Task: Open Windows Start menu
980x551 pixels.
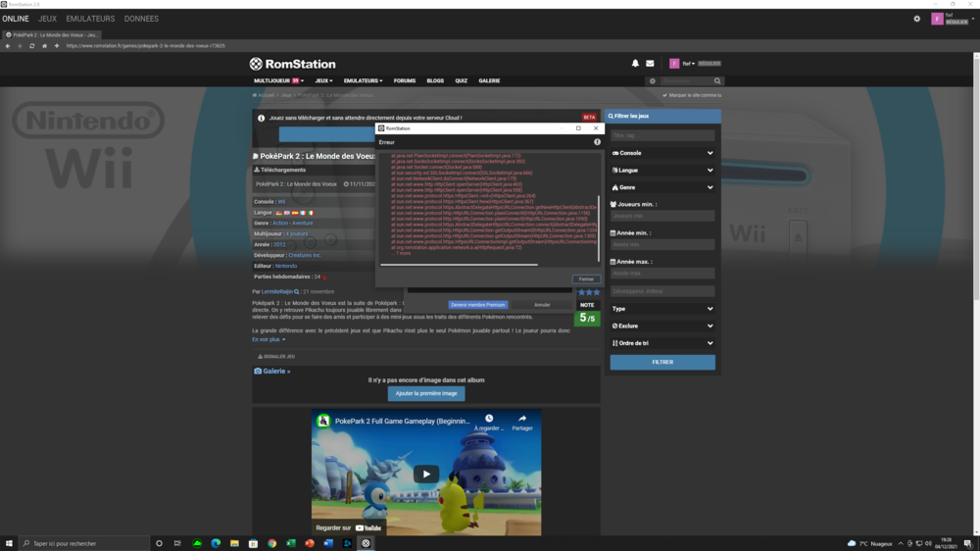Action: tap(9, 543)
